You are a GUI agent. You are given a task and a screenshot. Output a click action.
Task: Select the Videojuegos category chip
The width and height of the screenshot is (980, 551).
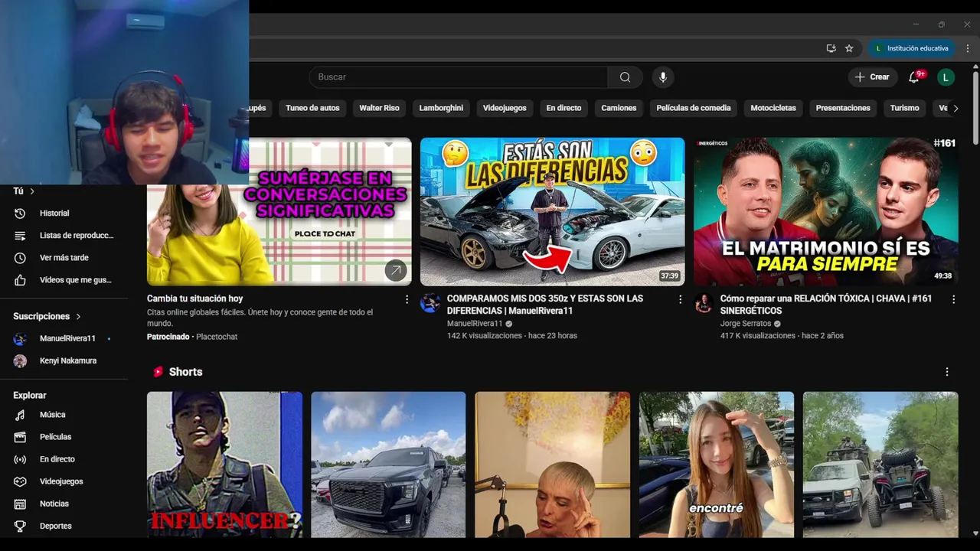pyautogui.click(x=505, y=108)
